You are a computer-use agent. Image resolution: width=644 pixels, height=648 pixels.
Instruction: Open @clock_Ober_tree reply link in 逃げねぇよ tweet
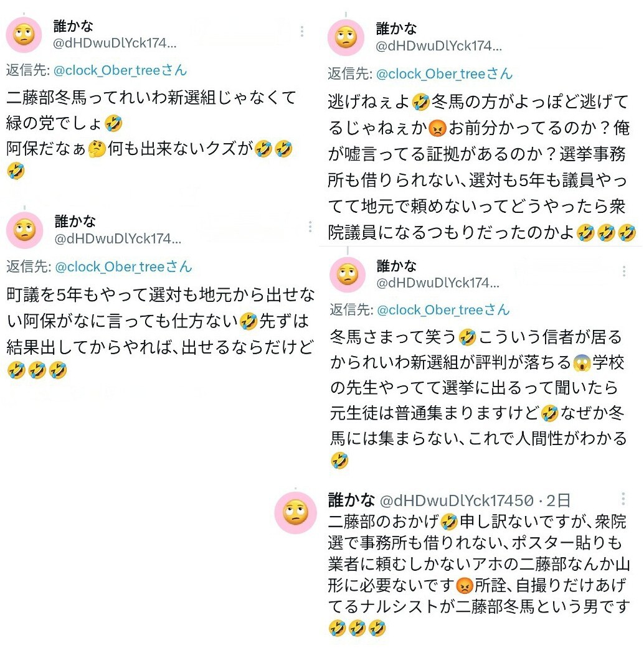pos(444,73)
